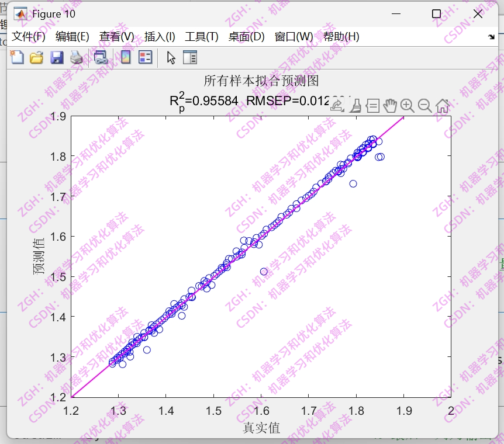The height and width of the screenshot is (444, 504).
Task: Click the print preview icon in the toolbar
Action: click(x=101, y=58)
